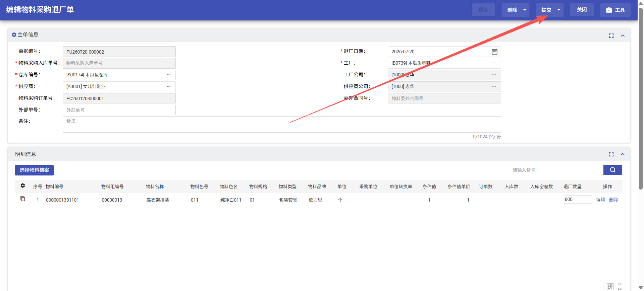Click the search magnifier button for 货号
This screenshot has height=291, width=644.
[612, 170]
